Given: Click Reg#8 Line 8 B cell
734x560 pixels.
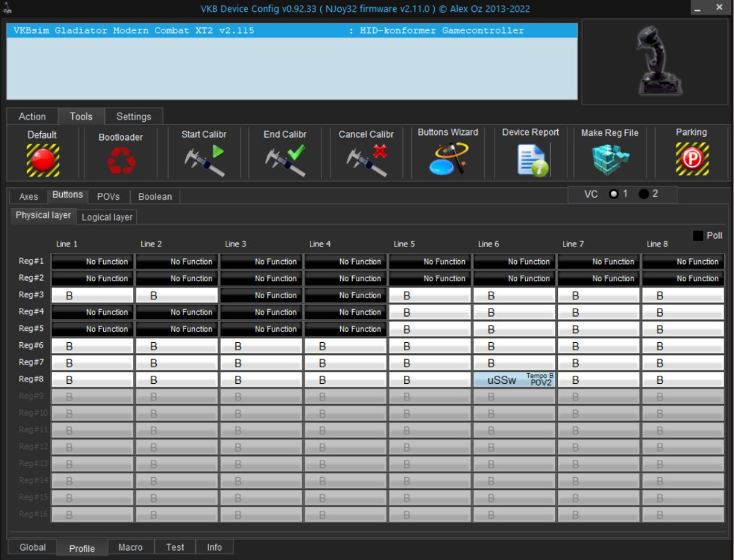Looking at the screenshot, I should click(x=683, y=380).
